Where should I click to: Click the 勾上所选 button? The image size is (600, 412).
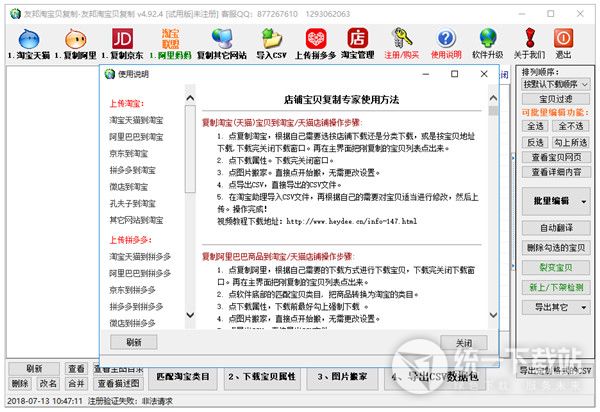click(x=571, y=143)
